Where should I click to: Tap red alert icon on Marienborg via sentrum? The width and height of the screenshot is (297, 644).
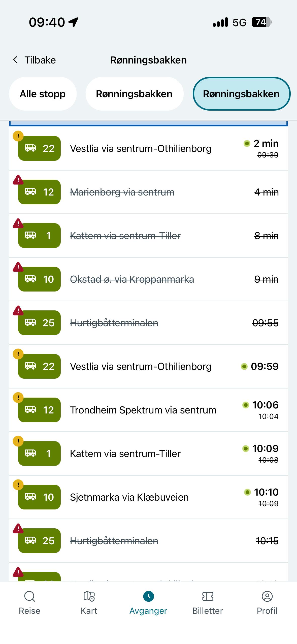click(18, 180)
